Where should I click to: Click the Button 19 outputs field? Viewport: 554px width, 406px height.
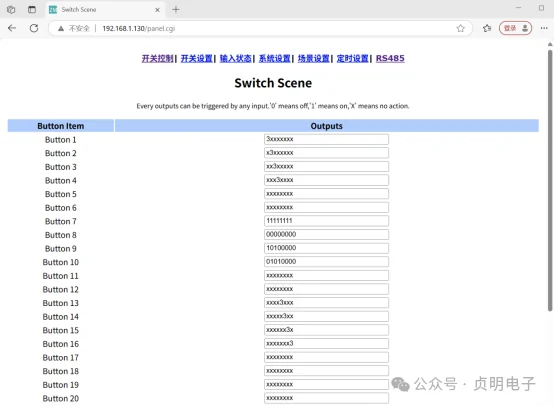(x=326, y=384)
